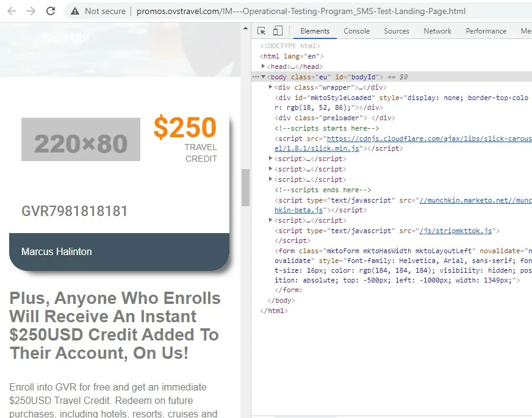The image size is (532, 418).
Task: Click the browser back arrow
Action: (x=12, y=11)
